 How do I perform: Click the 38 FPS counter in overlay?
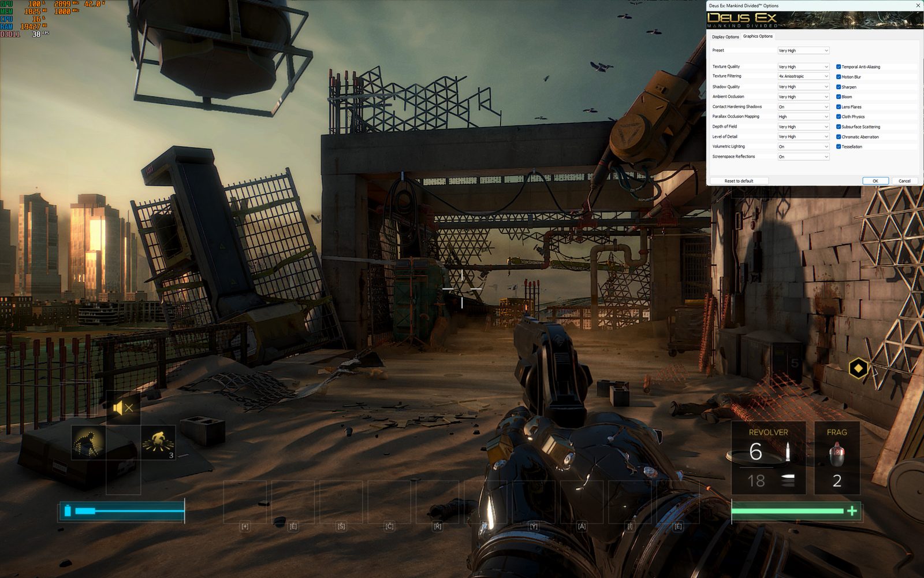(40, 34)
